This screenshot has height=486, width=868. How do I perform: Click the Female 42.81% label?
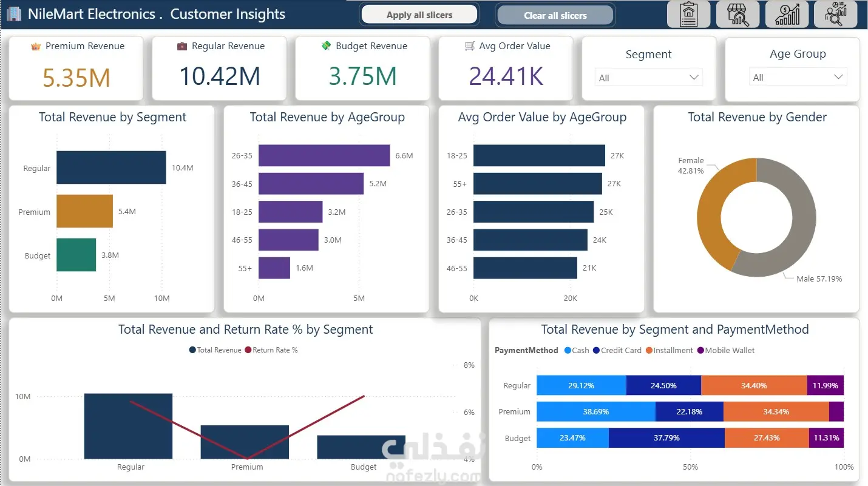691,166
